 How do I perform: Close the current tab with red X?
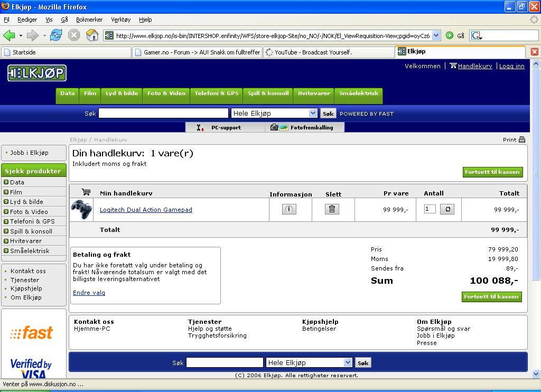point(535,52)
